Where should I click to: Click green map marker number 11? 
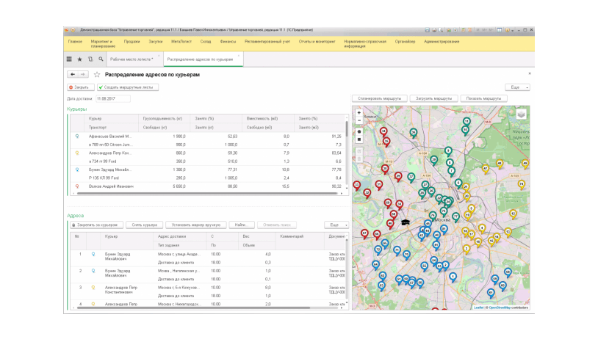466,122
